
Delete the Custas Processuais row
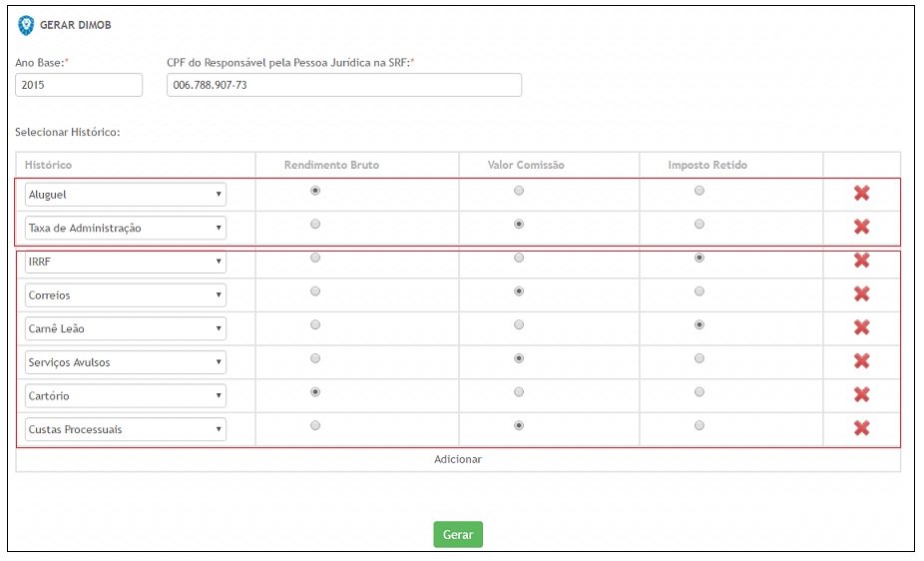(x=861, y=428)
